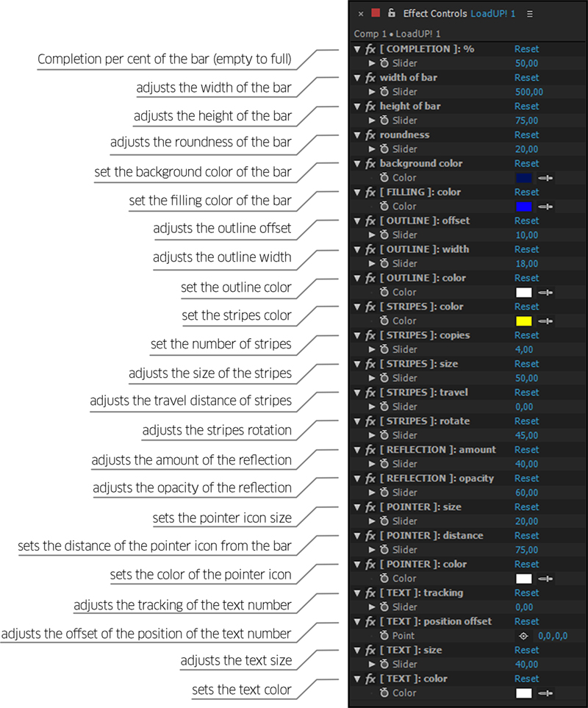Viewport: 588px width, 708px height.
Task: Toggle fx switch for POINTER size
Action: [370, 507]
